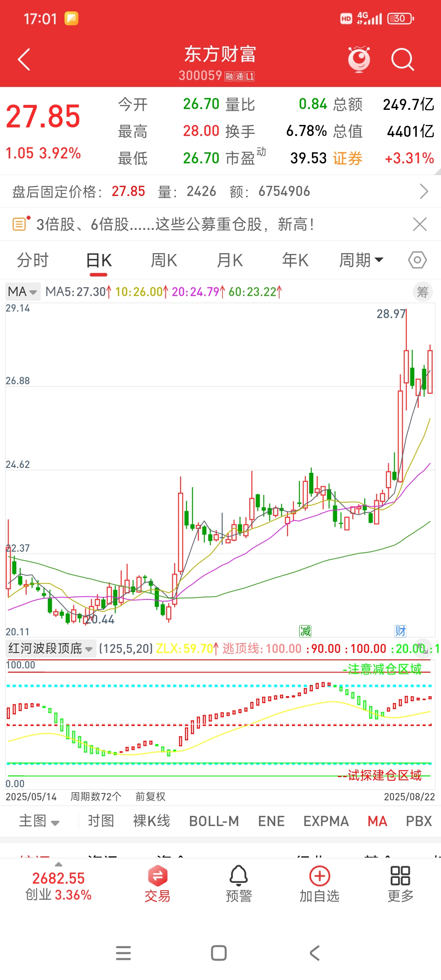Open chart settings hexagon icon
This screenshot has width=441, height=980.
pyautogui.click(x=417, y=260)
